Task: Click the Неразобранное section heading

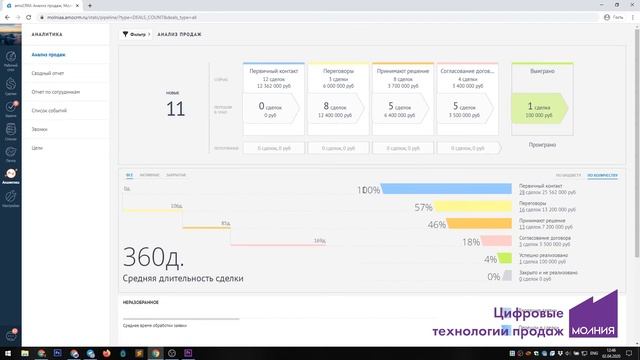Action: tap(141, 302)
